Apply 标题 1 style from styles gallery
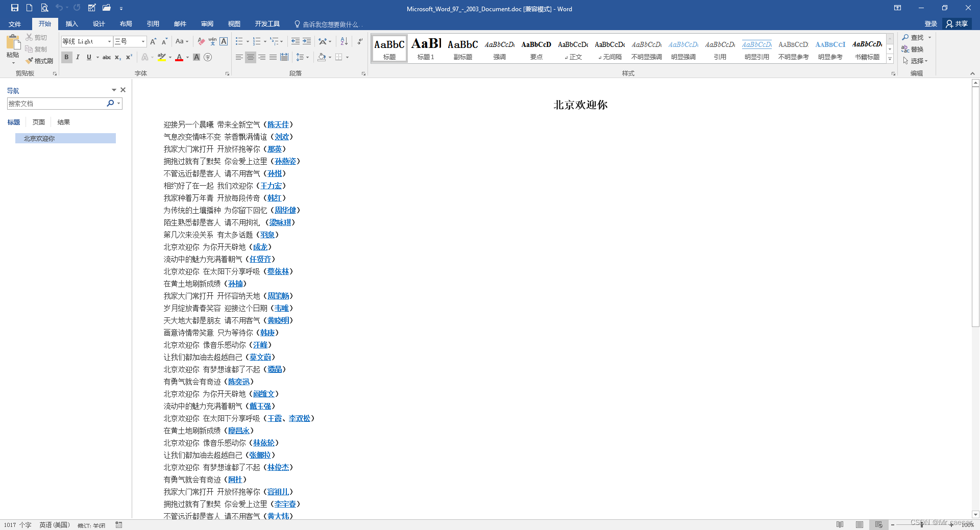 pyautogui.click(x=426, y=48)
